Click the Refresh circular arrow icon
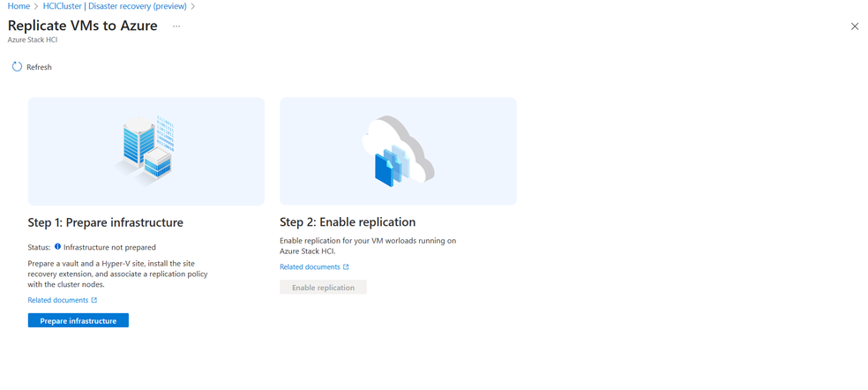Image resolution: width=868 pixels, height=390 pixels. [17, 66]
